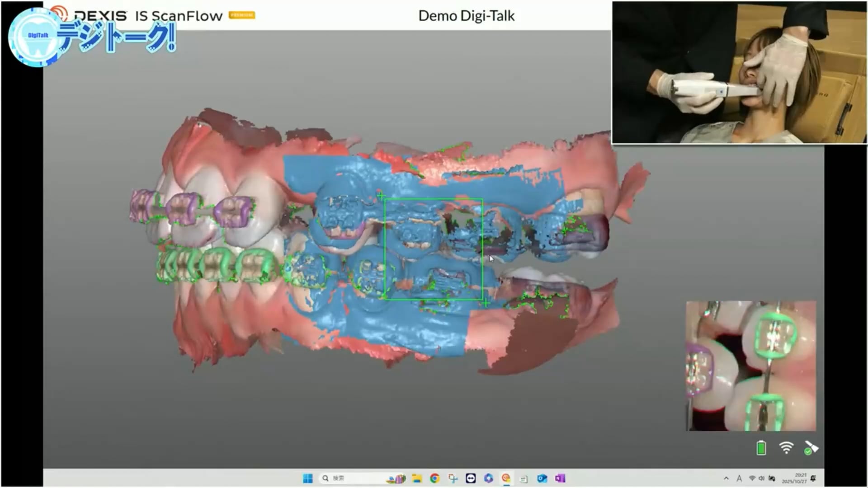Open the Windows Start menu
Viewport: 868px width, 488px height.
(308, 479)
